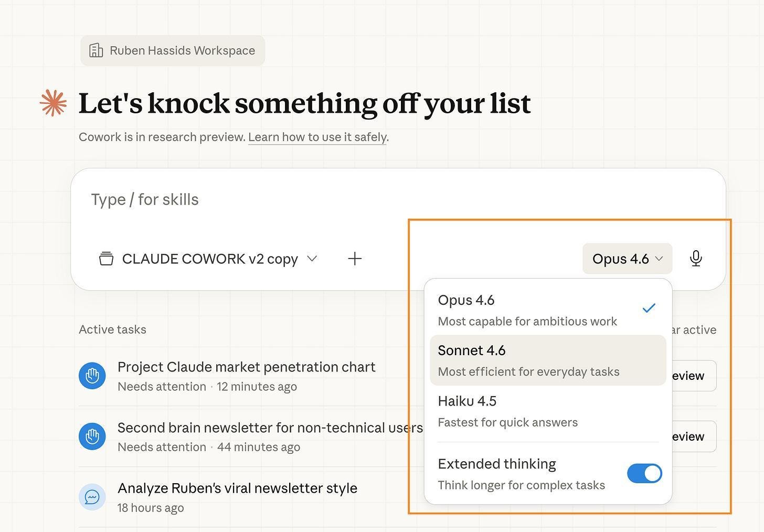Image resolution: width=764 pixels, height=532 pixels.
Task: Open the Opus 4.6 model dropdown
Action: 627,259
